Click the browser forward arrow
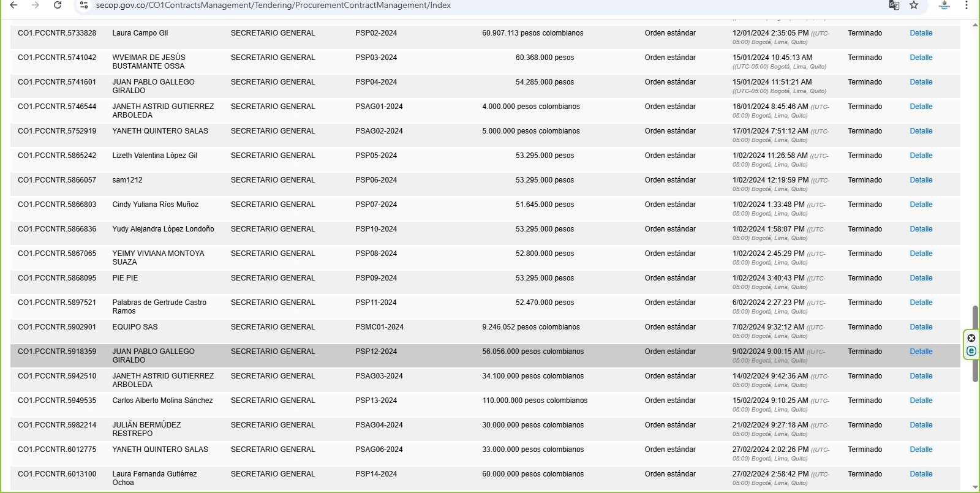Image resolution: width=980 pixels, height=493 pixels. coord(36,6)
